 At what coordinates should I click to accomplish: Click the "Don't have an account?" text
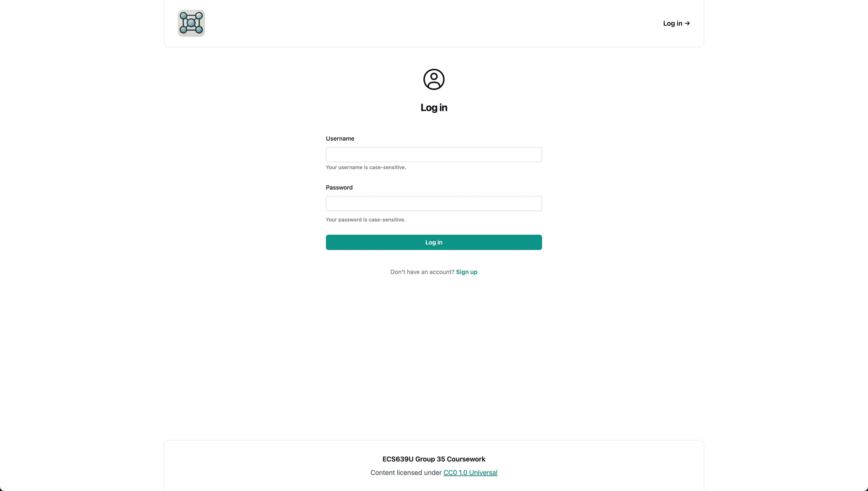pos(422,272)
